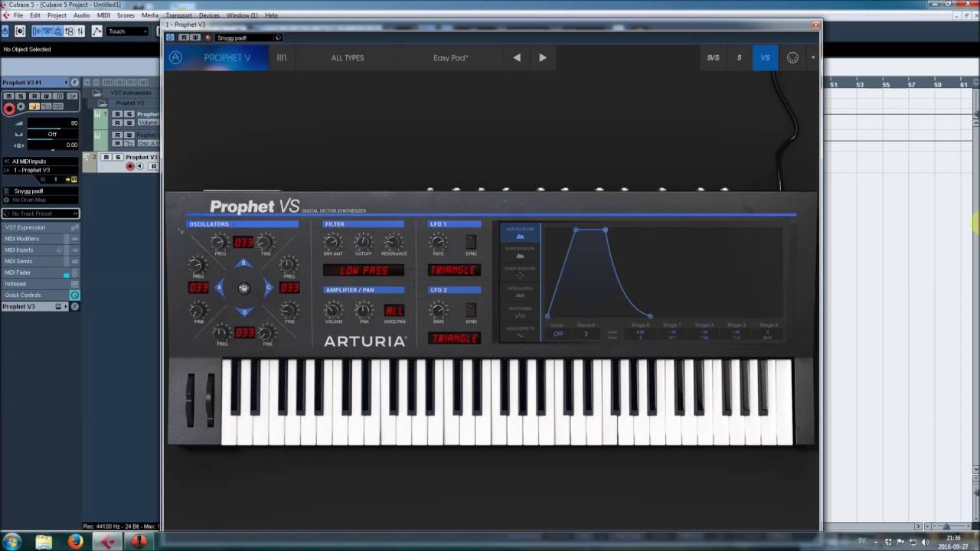Screen dimensions: 980x551
Task: Select the Mixer Envelope tab
Action: (x=520, y=272)
